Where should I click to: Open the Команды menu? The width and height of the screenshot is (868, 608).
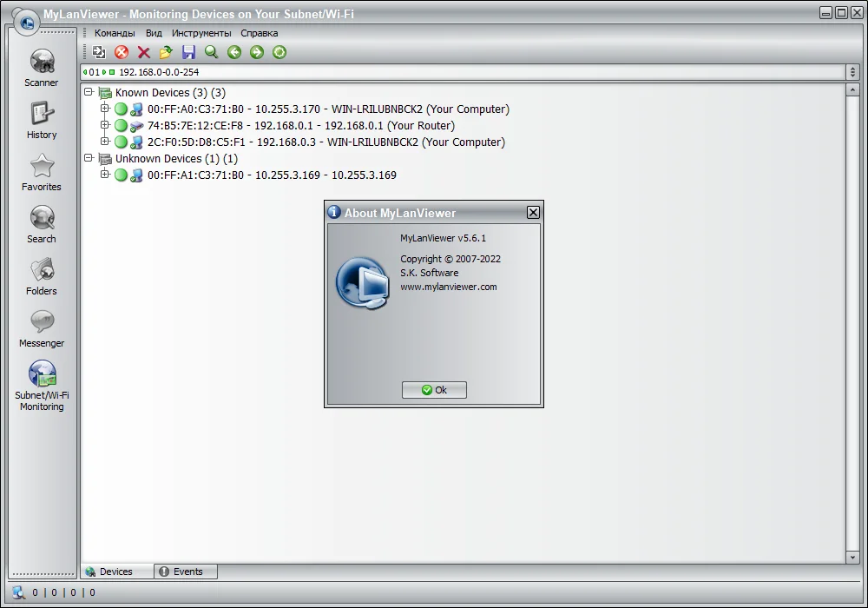click(x=115, y=33)
